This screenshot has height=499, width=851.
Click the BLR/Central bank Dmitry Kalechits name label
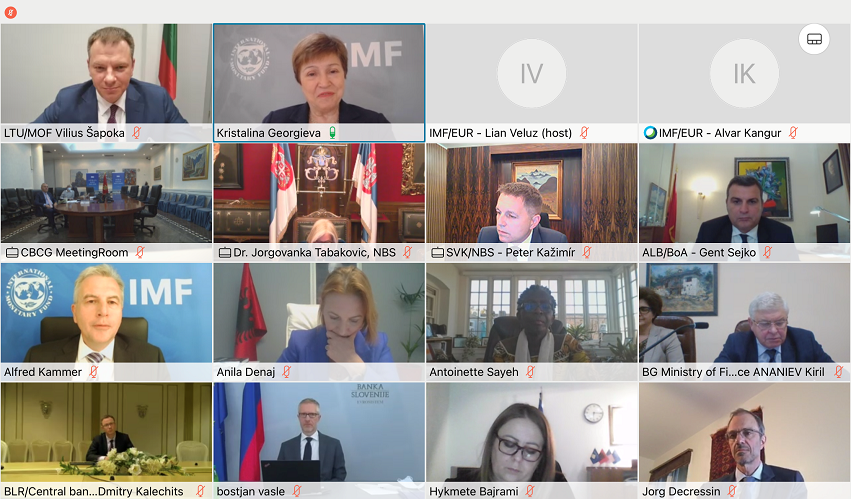(94, 491)
